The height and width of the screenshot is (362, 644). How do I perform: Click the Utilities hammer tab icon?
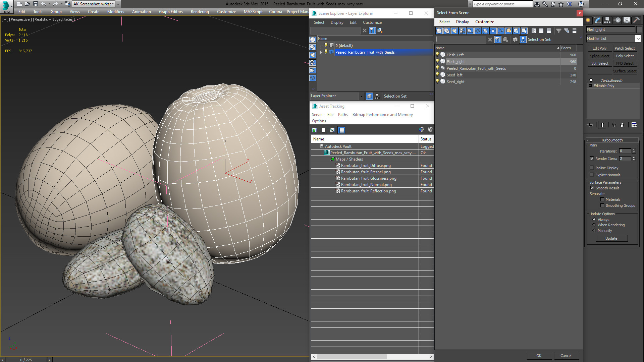tap(636, 20)
